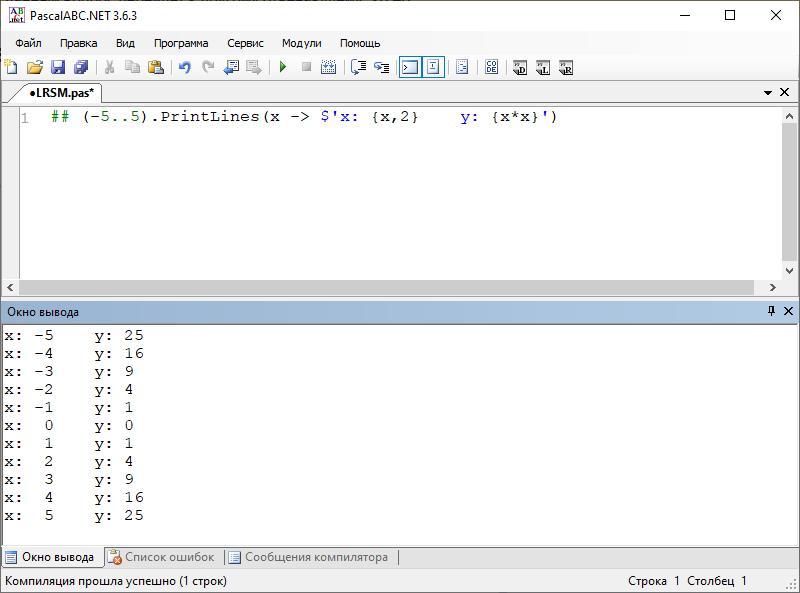The image size is (800, 593).
Task: Open the editor tab list dropdown
Action: 768,93
